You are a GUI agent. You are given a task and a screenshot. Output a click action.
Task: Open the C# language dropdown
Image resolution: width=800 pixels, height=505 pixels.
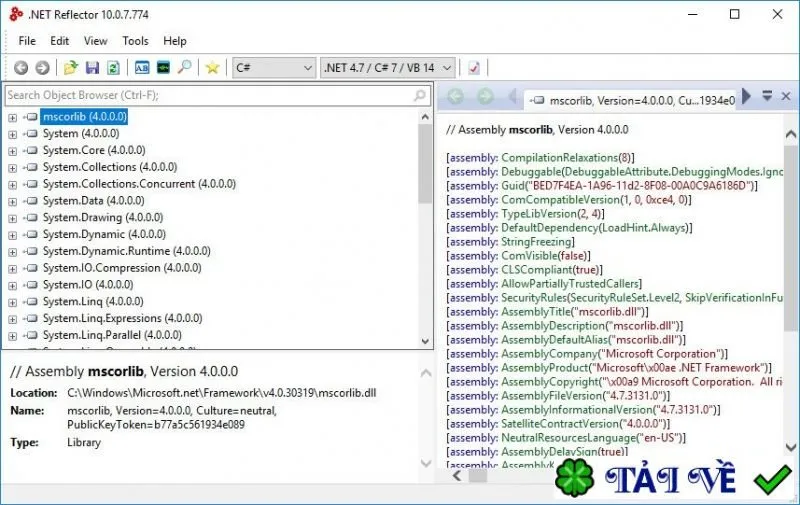click(x=273, y=67)
